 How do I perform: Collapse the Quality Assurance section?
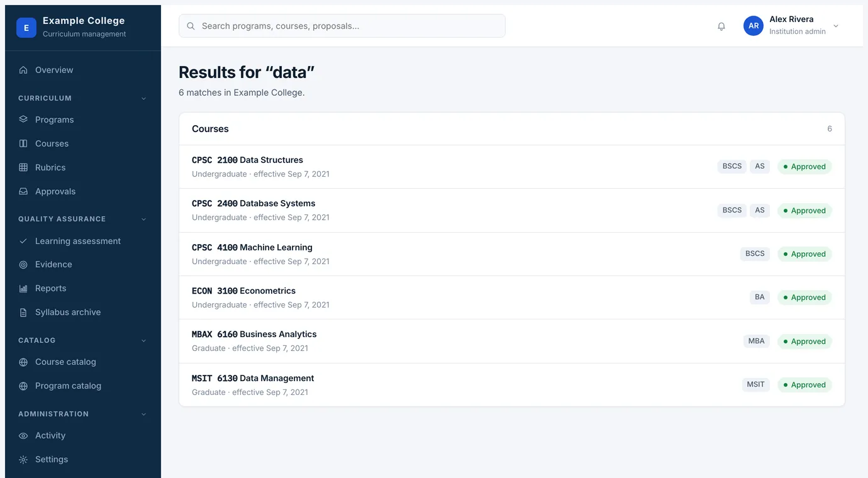pyautogui.click(x=143, y=219)
